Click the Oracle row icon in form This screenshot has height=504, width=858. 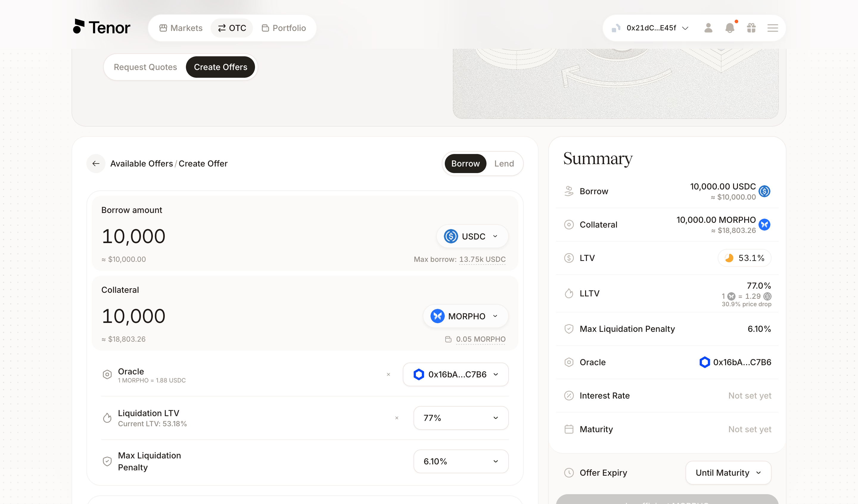[107, 374]
